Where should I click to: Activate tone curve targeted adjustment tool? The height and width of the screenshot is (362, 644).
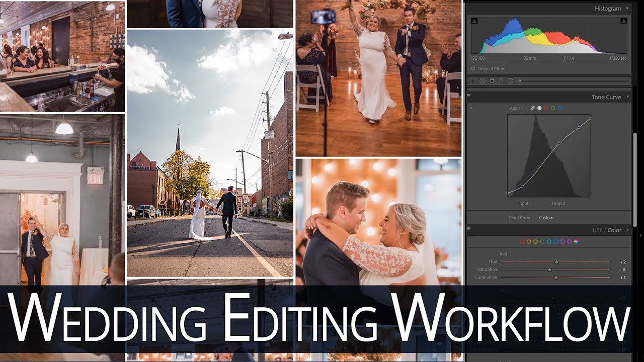(x=471, y=108)
